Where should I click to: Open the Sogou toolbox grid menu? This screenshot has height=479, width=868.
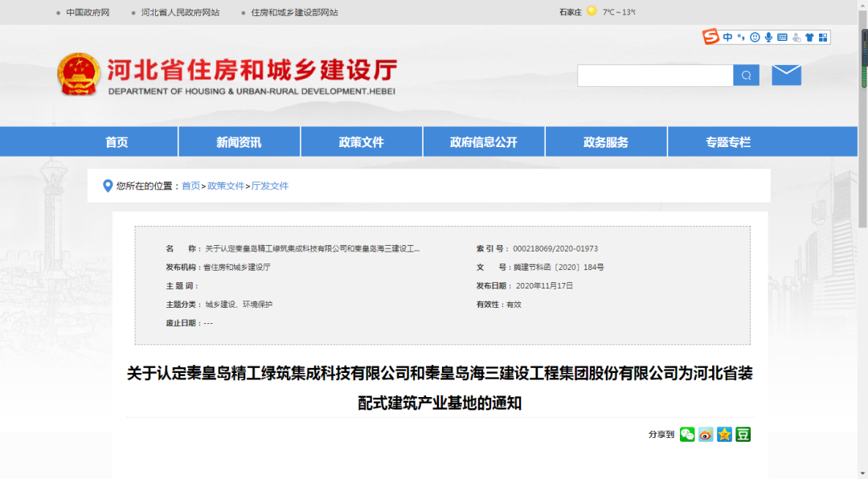pyautogui.click(x=822, y=37)
